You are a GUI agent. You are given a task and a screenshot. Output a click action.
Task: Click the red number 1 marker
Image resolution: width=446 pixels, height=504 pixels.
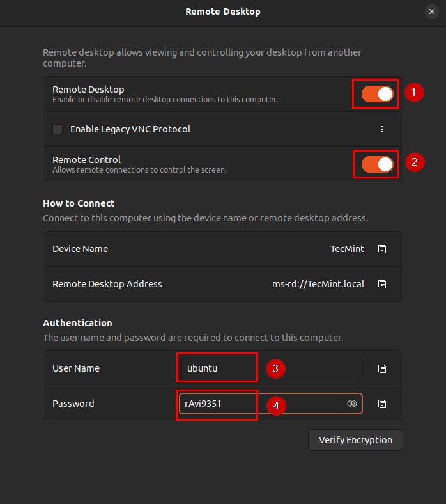pos(414,93)
